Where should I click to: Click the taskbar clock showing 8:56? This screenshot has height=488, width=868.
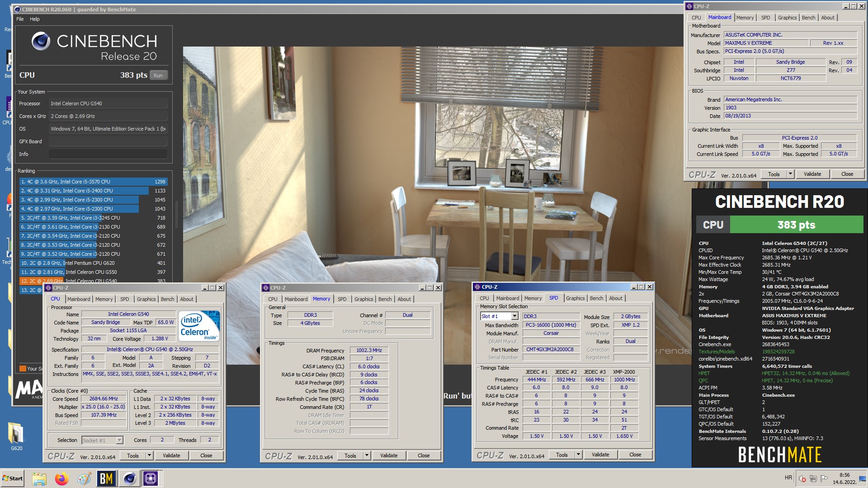point(844,479)
